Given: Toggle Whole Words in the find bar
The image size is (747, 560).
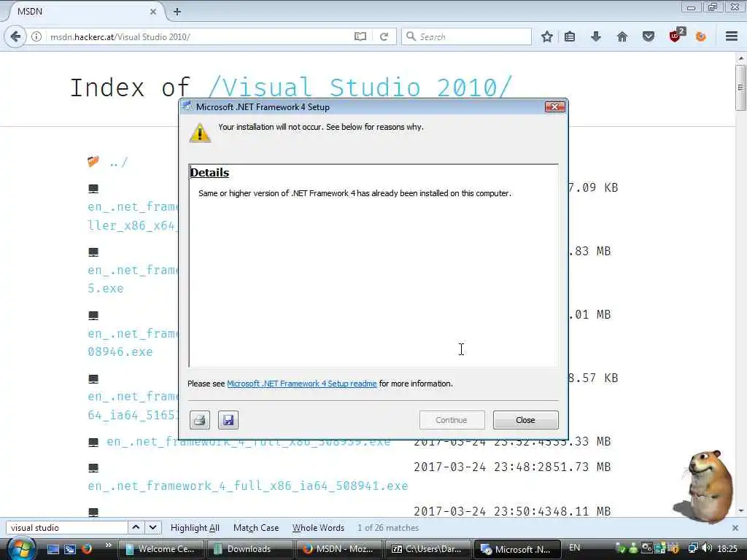Looking at the screenshot, I should click(318, 528).
